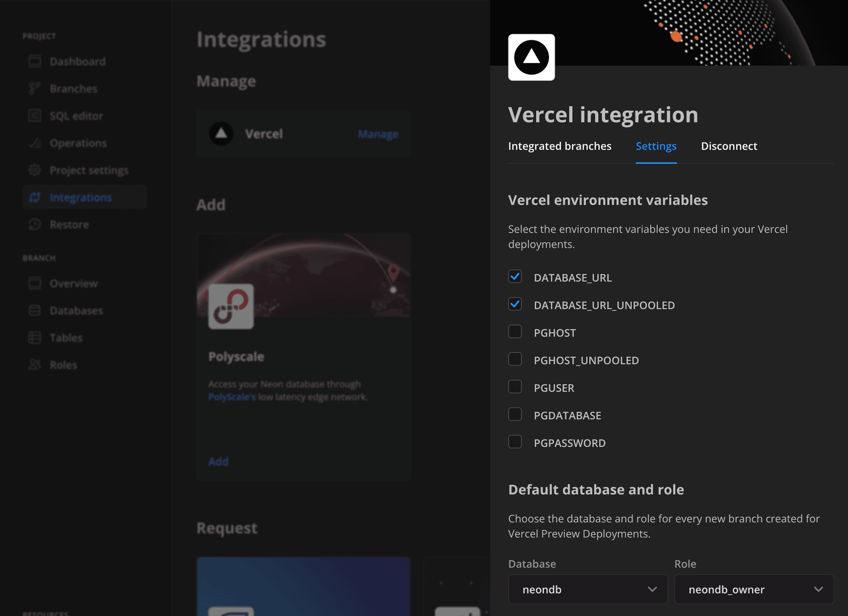Click the SQL editor sidebar icon
Image resolution: width=848 pixels, height=616 pixels.
point(34,116)
